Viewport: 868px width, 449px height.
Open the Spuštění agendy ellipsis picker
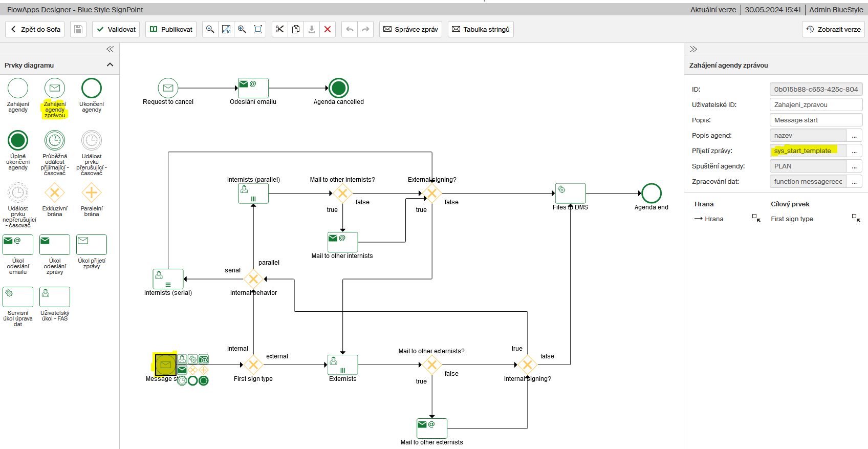coord(854,166)
